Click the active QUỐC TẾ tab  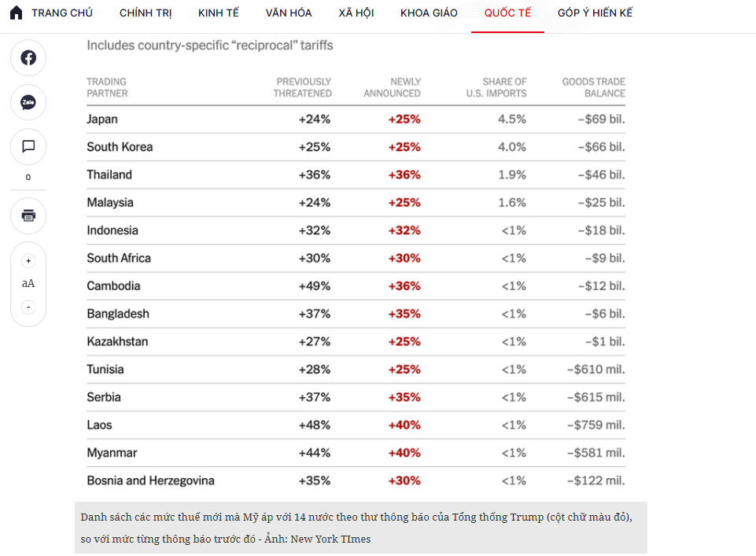(507, 13)
